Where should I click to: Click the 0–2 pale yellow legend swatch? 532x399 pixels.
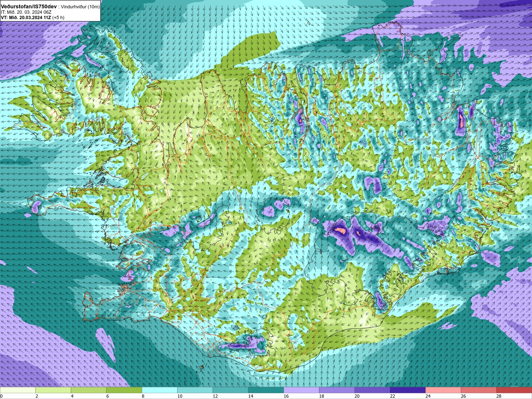[x=18, y=390]
